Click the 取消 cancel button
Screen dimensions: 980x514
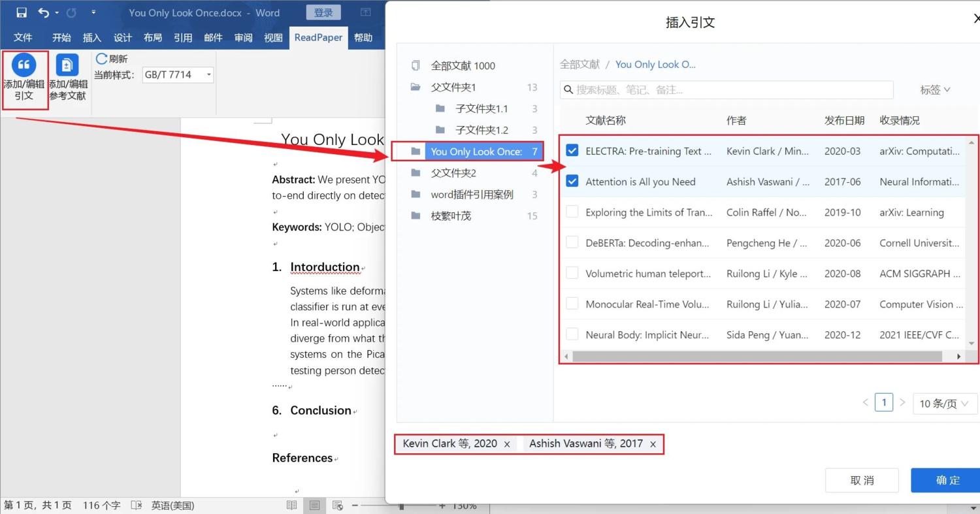(x=862, y=480)
